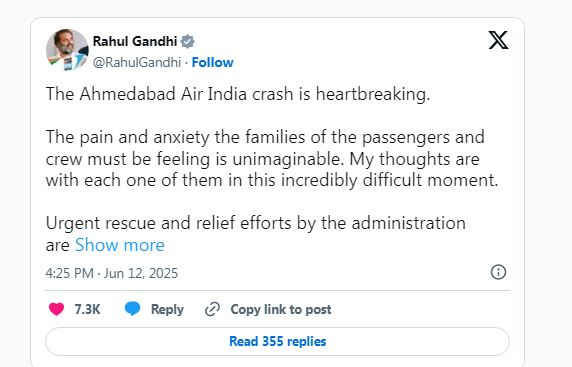The width and height of the screenshot is (572, 367).
Task: Expand the tweet with Show more
Action: coord(120,245)
